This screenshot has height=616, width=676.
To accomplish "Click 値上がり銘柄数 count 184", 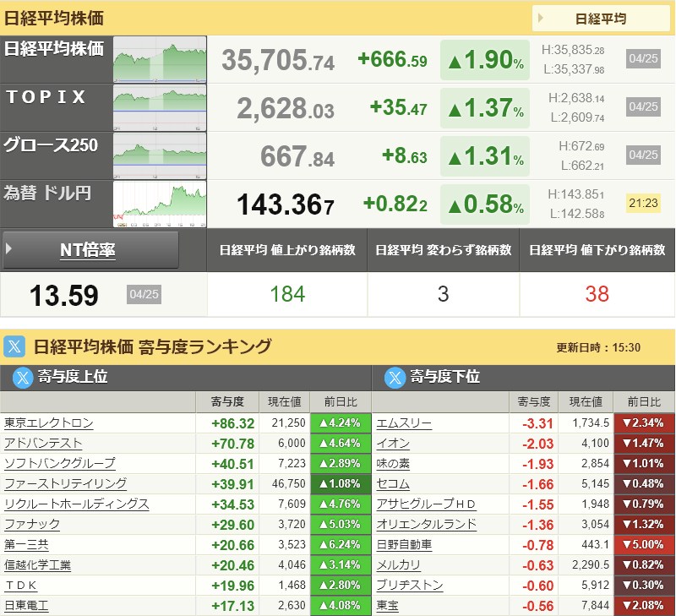I will (x=287, y=294).
